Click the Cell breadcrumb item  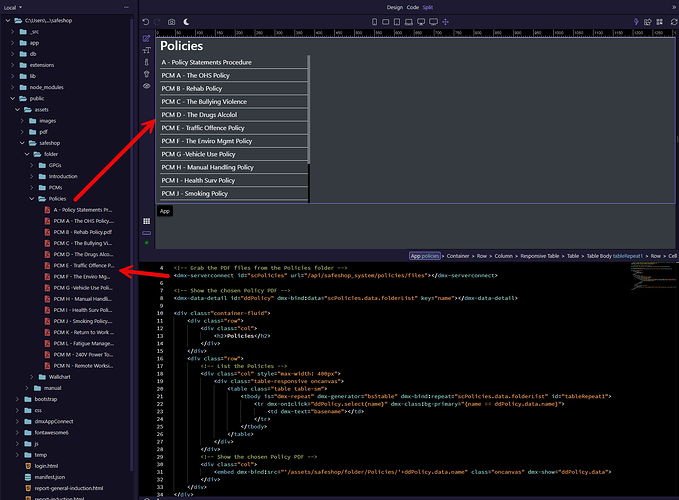coord(672,256)
